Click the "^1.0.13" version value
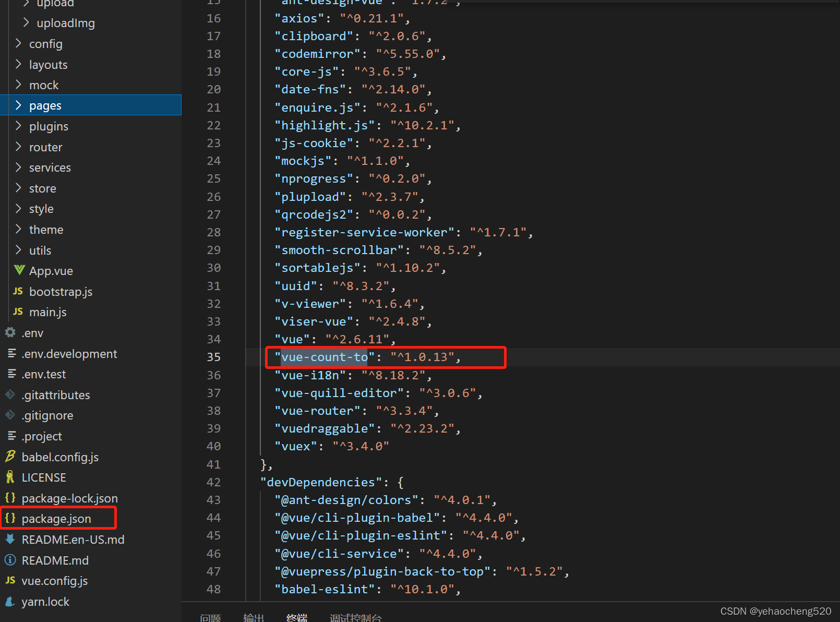This screenshot has height=622, width=840. [x=422, y=357]
